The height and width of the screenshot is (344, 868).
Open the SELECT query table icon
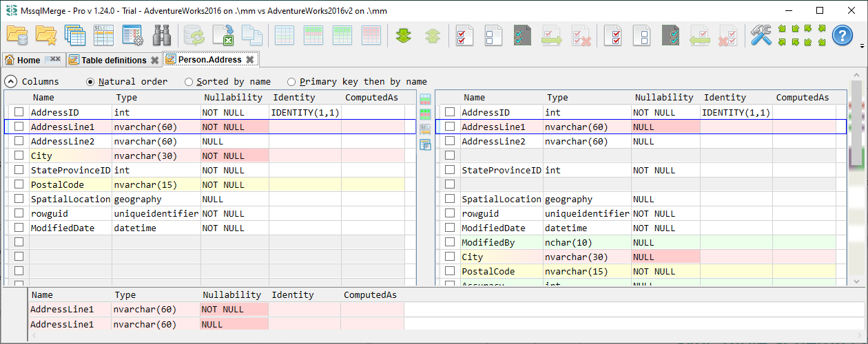[x=103, y=35]
